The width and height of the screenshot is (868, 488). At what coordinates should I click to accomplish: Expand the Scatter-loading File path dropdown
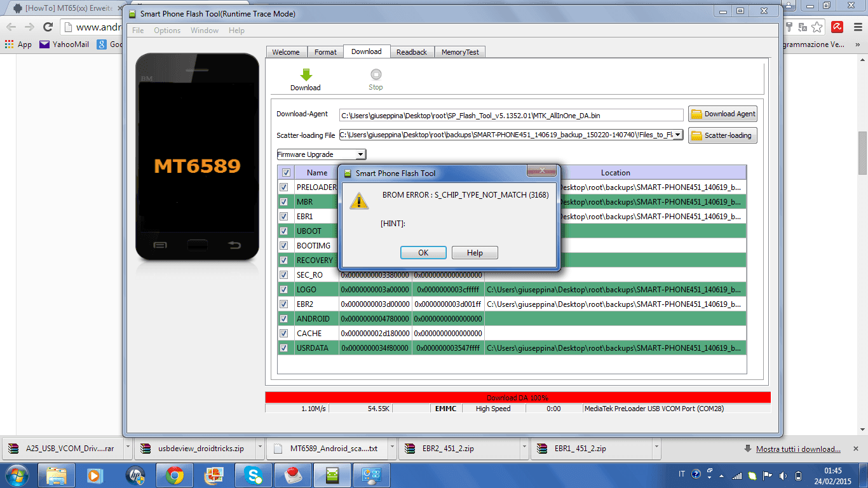678,135
